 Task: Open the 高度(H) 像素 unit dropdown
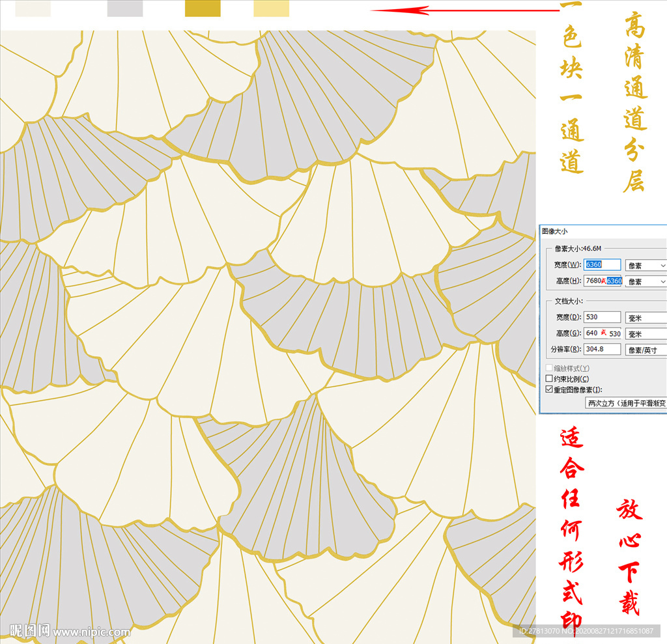click(646, 281)
